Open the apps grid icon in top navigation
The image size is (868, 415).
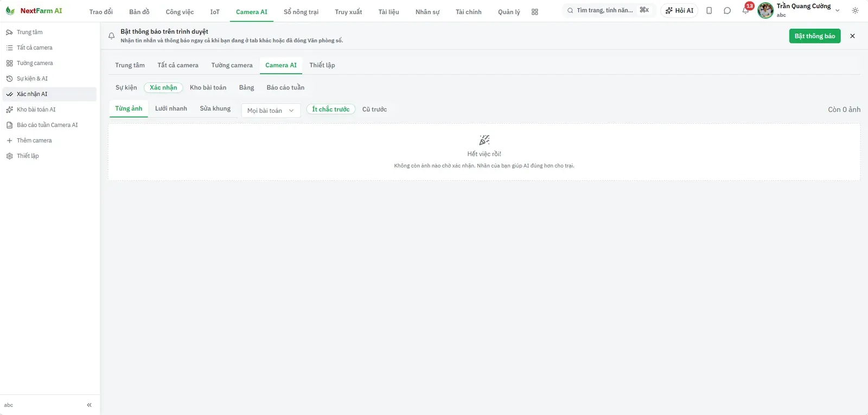coord(535,12)
